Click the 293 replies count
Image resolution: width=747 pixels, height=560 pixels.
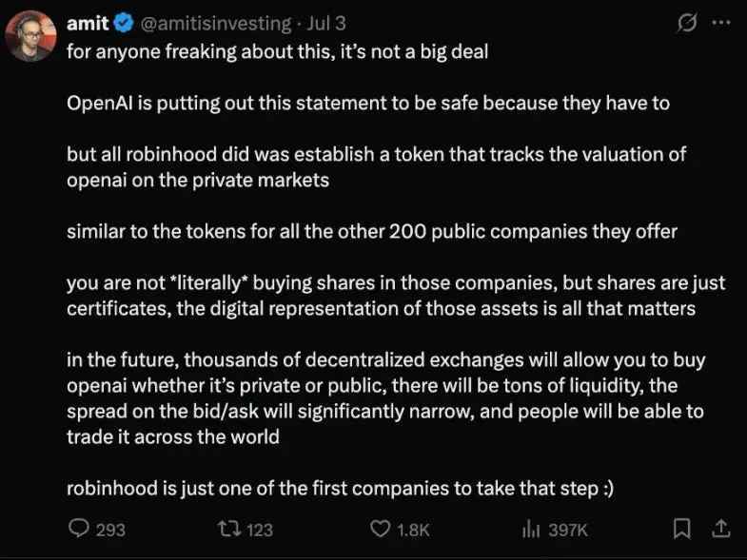pos(110,530)
